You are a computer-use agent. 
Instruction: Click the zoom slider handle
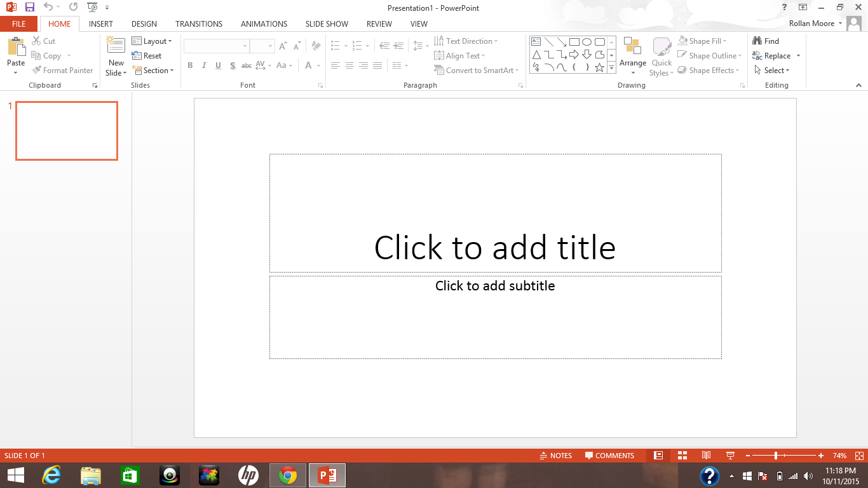coord(776,456)
